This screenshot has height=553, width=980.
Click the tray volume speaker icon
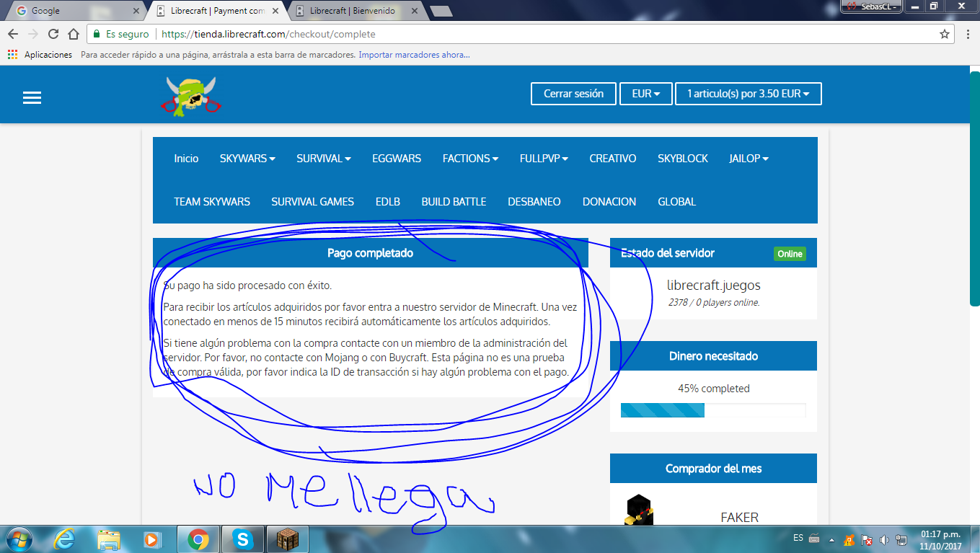click(885, 539)
